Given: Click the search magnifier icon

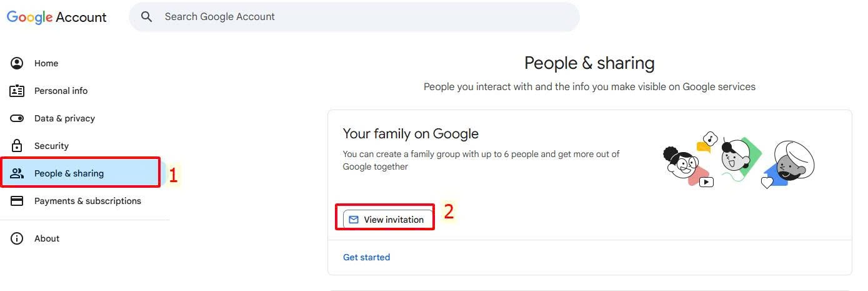Looking at the screenshot, I should pyautogui.click(x=147, y=17).
